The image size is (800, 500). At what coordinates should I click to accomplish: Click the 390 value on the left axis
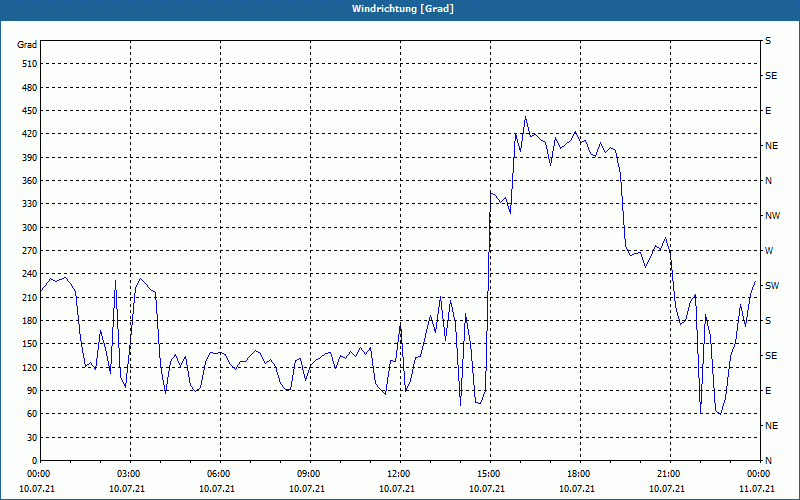point(30,158)
